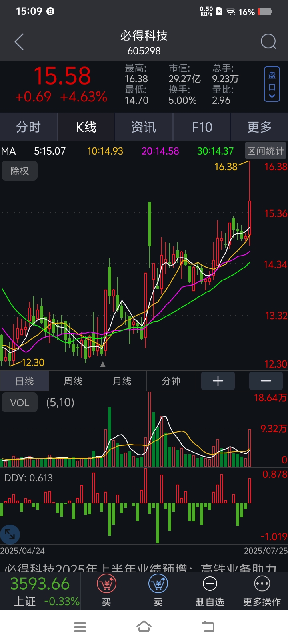This screenshot has width=288, height=644.
Task: Tap the MA 10:14.93 value
Action: [x=105, y=151]
